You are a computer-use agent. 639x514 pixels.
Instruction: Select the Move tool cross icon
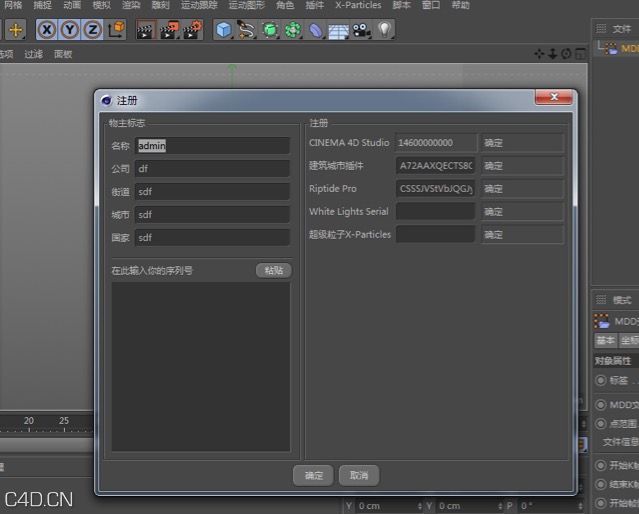coord(15,30)
